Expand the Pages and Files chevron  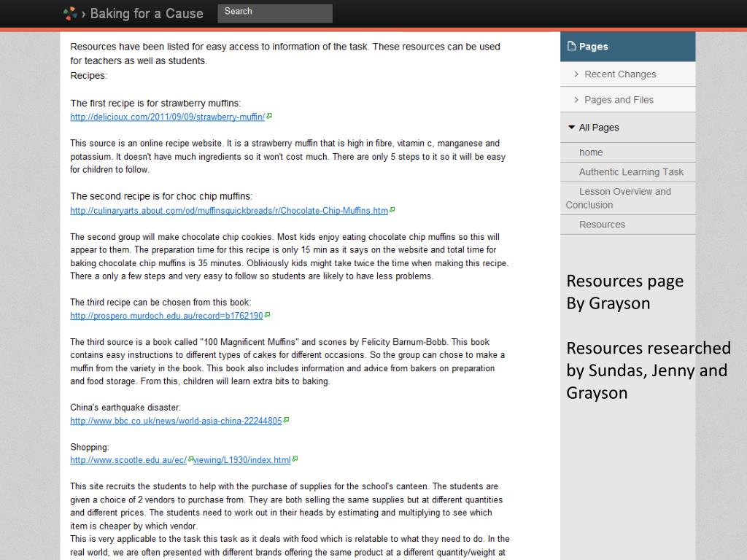point(576,99)
